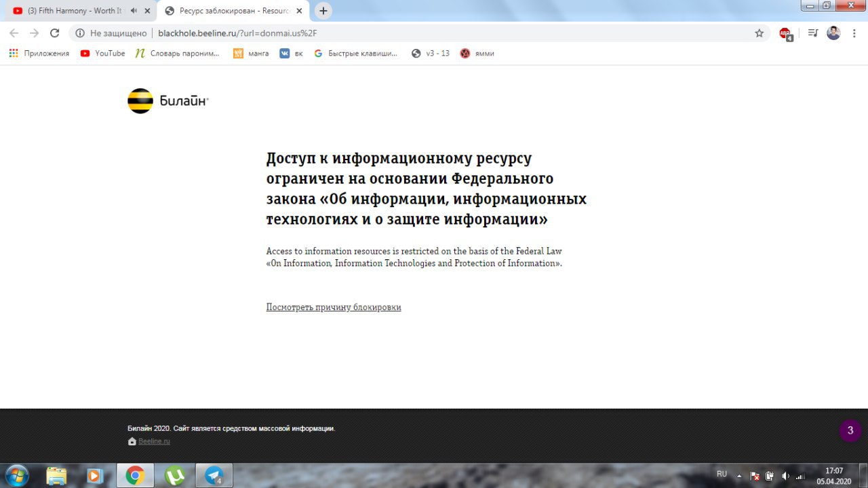Select the Chrome taskbar icon
Image resolution: width=868 pixels, height=488 pixels.
pos(135,476)
